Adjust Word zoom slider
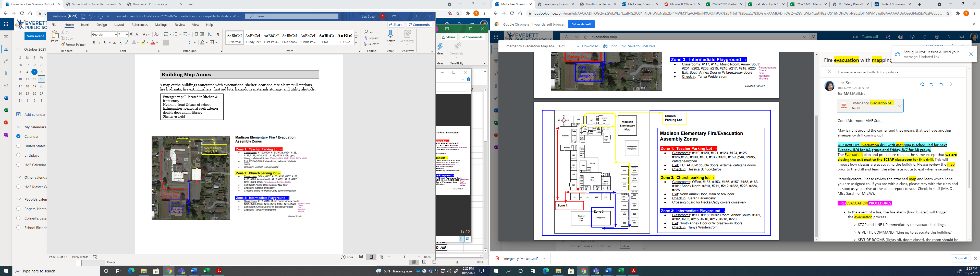The image size is (980, 276). tap(405, 257)
